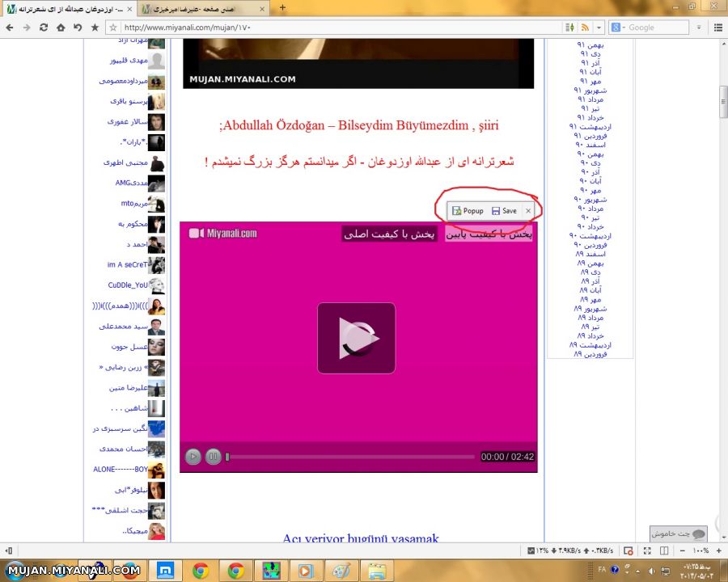Click the vertical page scrollbar thumb
Image resolution: width=728 pixels, height=582 pixels.
pyautogui.click(x=723, y=102)
